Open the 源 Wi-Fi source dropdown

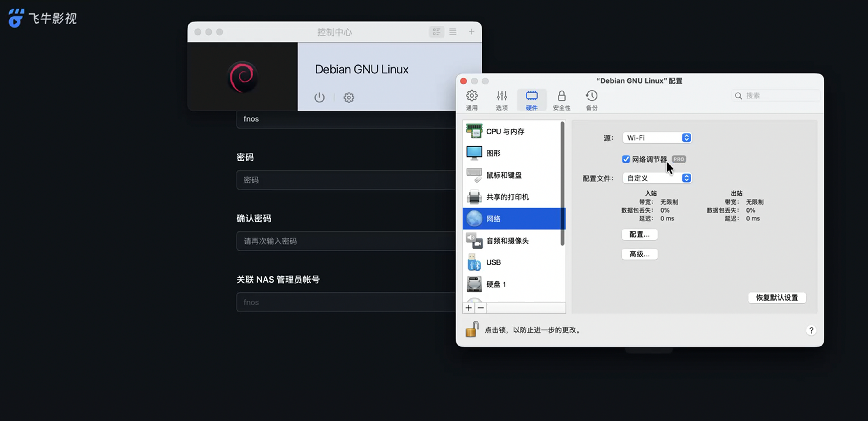pyautogui.click(x=657, y=138)
